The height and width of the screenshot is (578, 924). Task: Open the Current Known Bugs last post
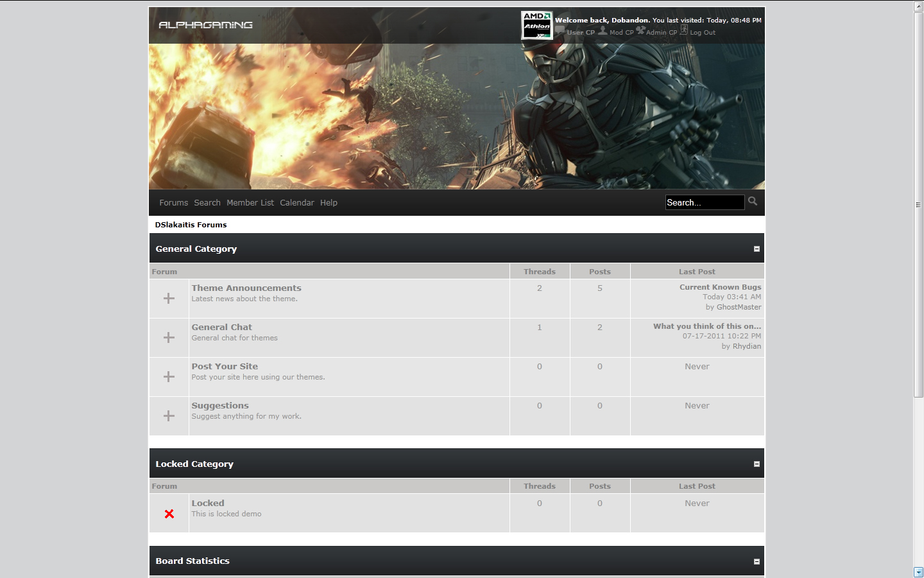(720, 287)
